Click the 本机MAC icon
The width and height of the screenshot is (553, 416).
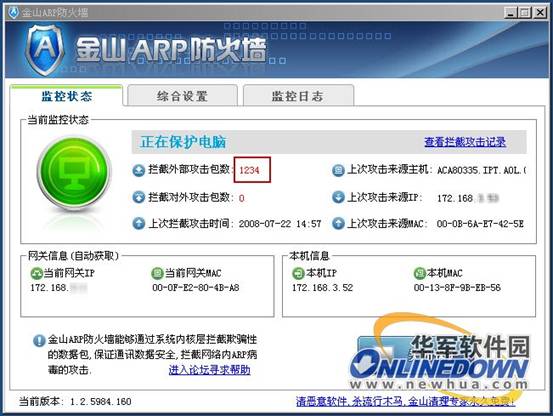419,273
